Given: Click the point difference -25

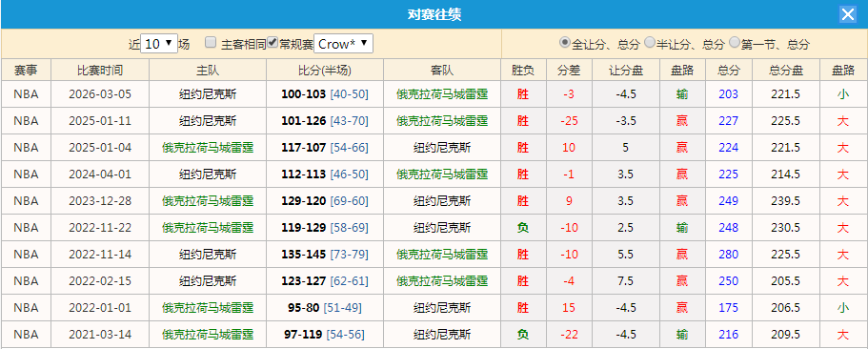Looking at the screenshot, I should coord(569,121).
